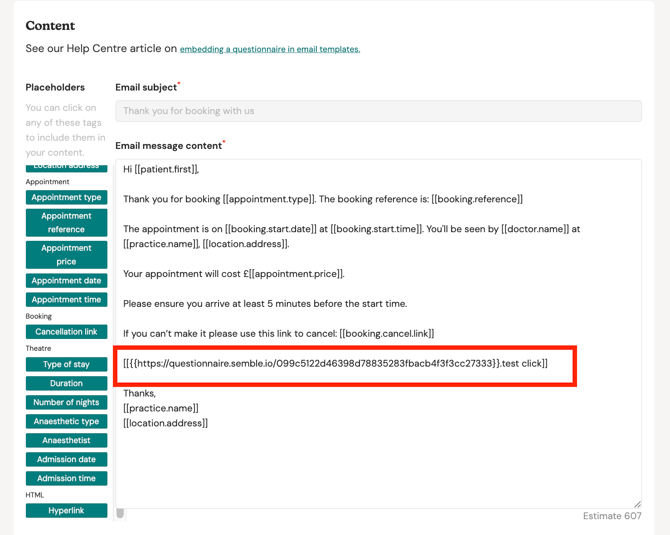
Task: Open the embedding a questionnaire help link
Action: [x=269, y=49]
